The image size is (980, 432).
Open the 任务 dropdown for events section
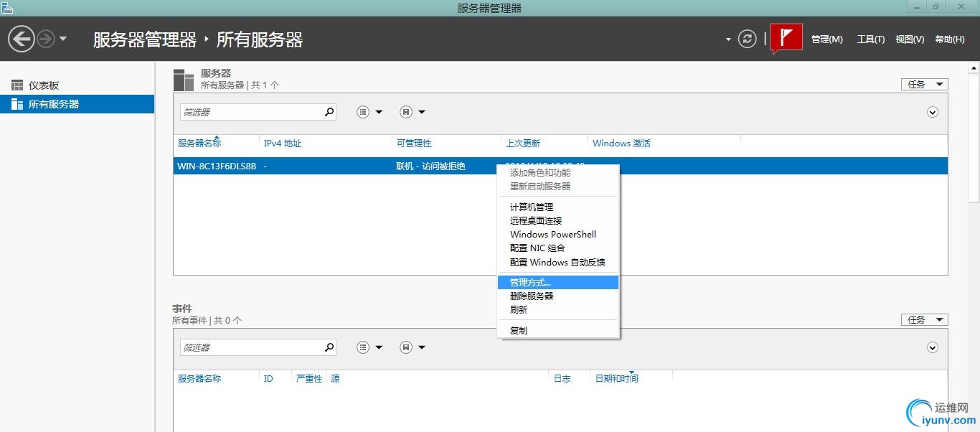coord(925,319)
